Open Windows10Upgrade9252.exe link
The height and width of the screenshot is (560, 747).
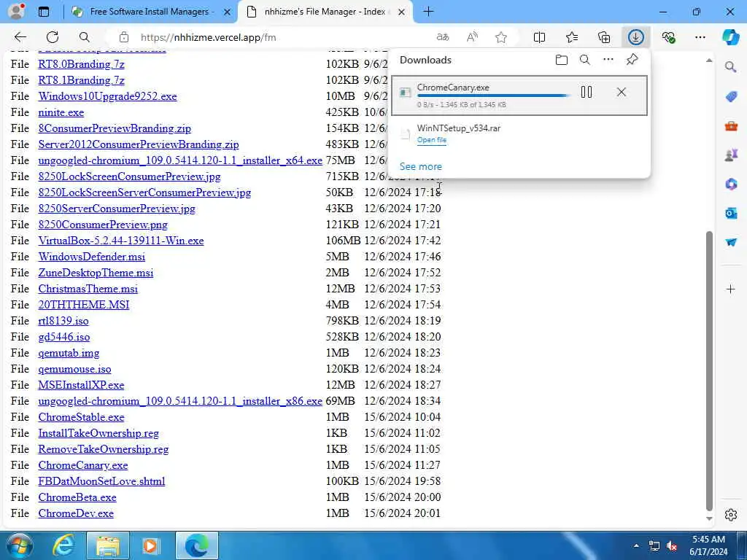tap(108, 96)
